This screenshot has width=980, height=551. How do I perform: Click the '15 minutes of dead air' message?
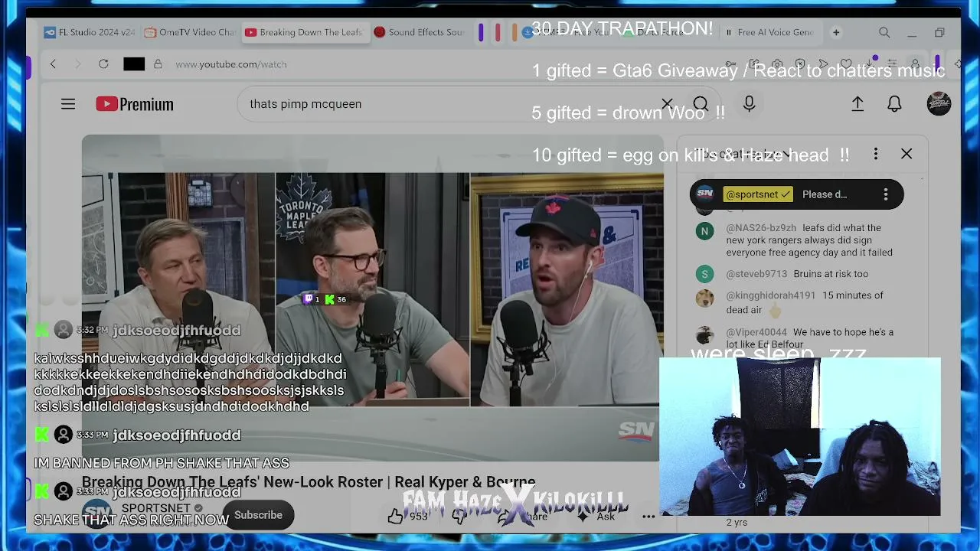tap(805, 303)
